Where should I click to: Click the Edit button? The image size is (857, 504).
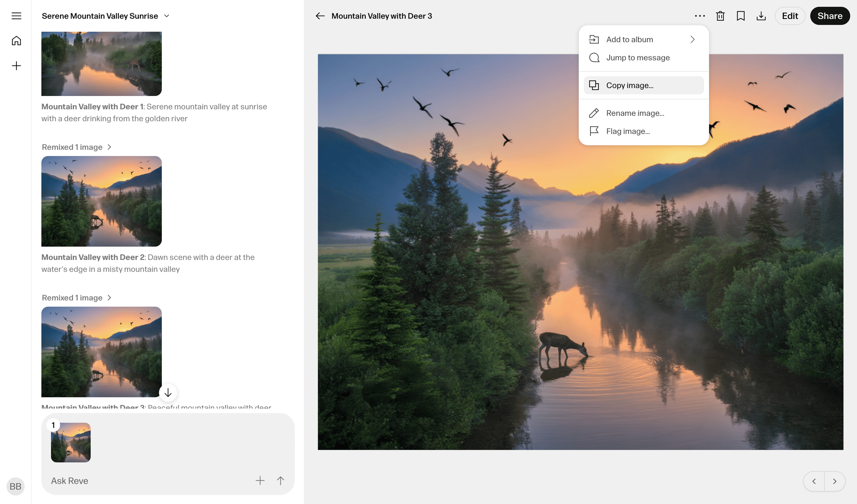tap(790, 16)
